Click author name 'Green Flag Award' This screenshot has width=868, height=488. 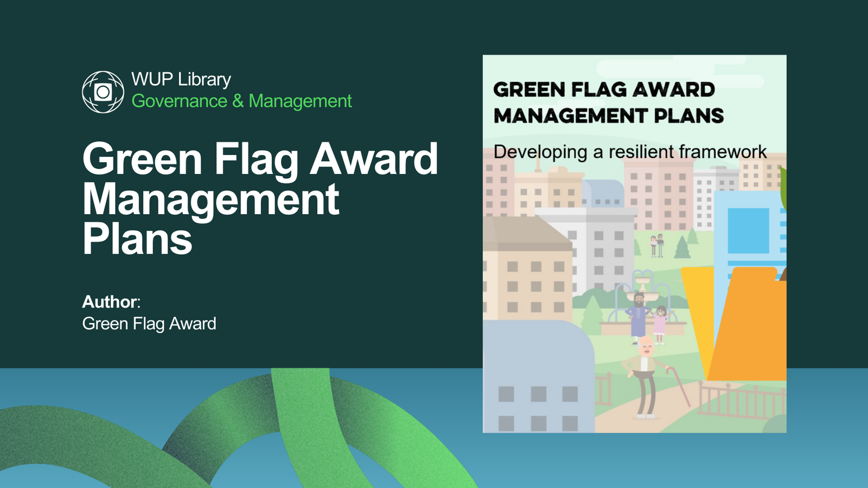tap(149, 324)
